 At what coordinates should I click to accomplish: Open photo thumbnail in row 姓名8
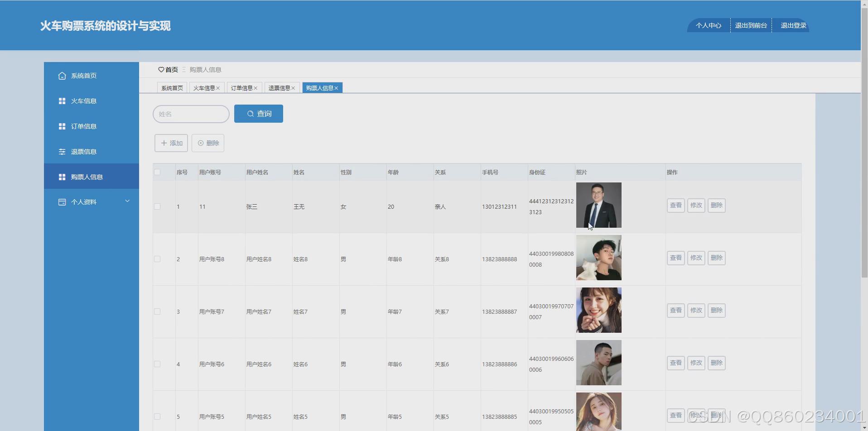pos(599,258)
